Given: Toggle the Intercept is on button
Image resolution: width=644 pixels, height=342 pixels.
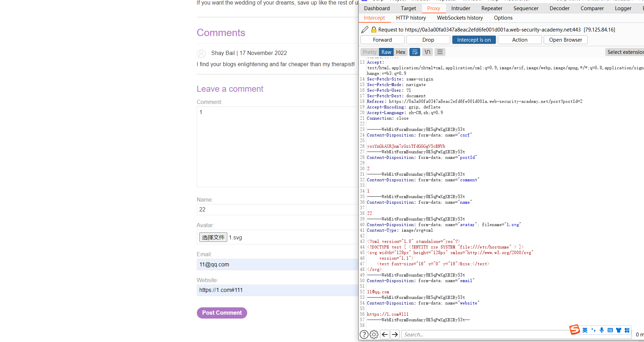Looking at the screenshot, I should tap(474, 40).
